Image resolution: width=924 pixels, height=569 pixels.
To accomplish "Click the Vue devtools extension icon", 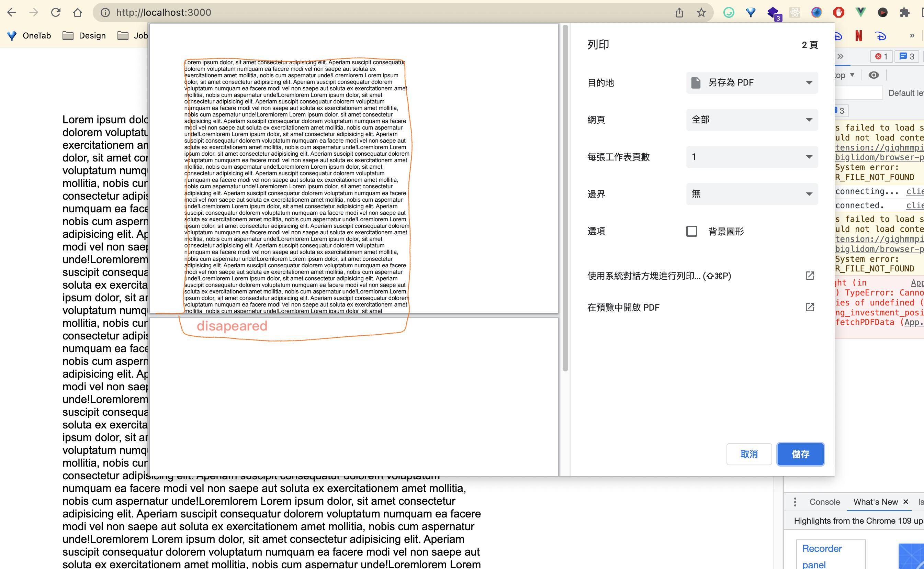I will tap(860, 12).
